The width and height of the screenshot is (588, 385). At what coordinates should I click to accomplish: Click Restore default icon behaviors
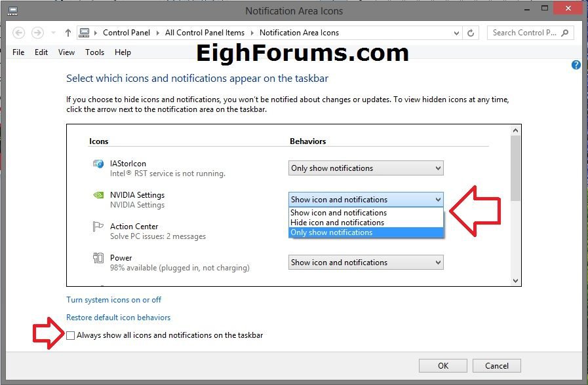click(x=118, y=317)
